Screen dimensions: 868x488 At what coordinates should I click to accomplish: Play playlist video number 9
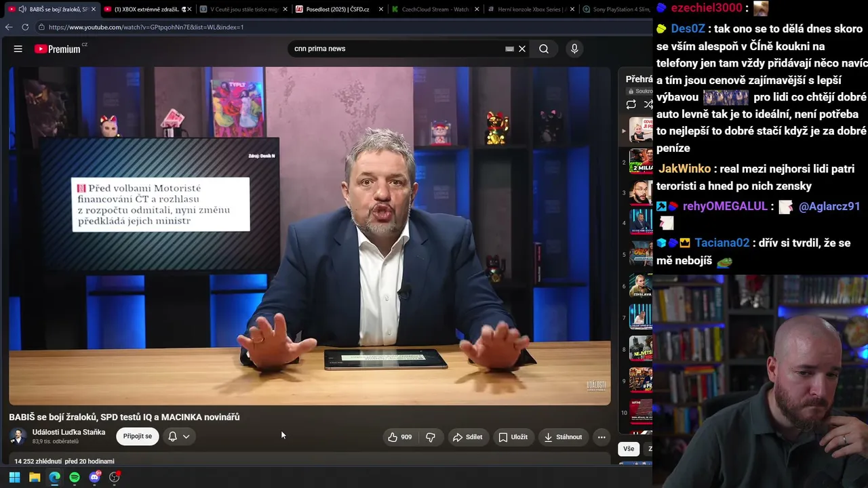tap(640, 380)
